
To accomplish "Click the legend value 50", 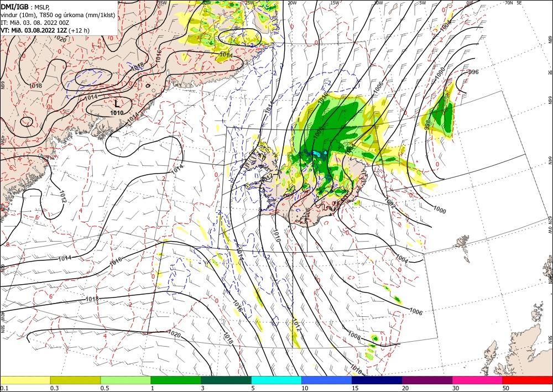I will 506,388.
